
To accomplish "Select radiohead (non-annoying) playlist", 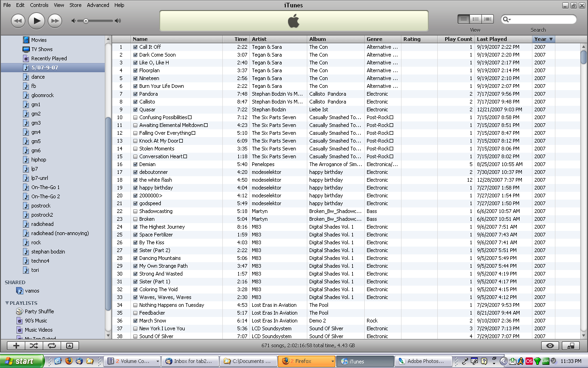I will pyautogui.click(x=60, y=233).
